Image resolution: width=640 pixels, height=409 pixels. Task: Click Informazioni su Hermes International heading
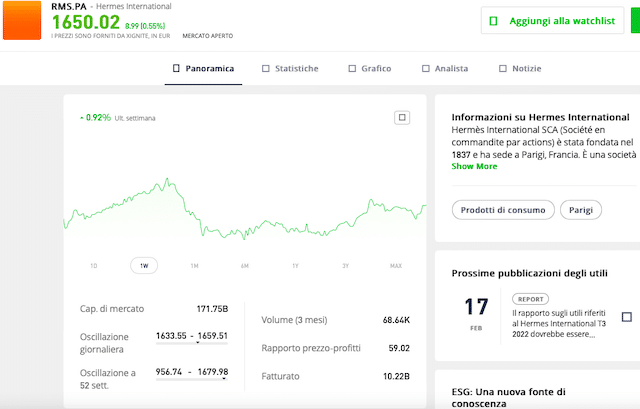pyautogui.click(x=540, y=118)
